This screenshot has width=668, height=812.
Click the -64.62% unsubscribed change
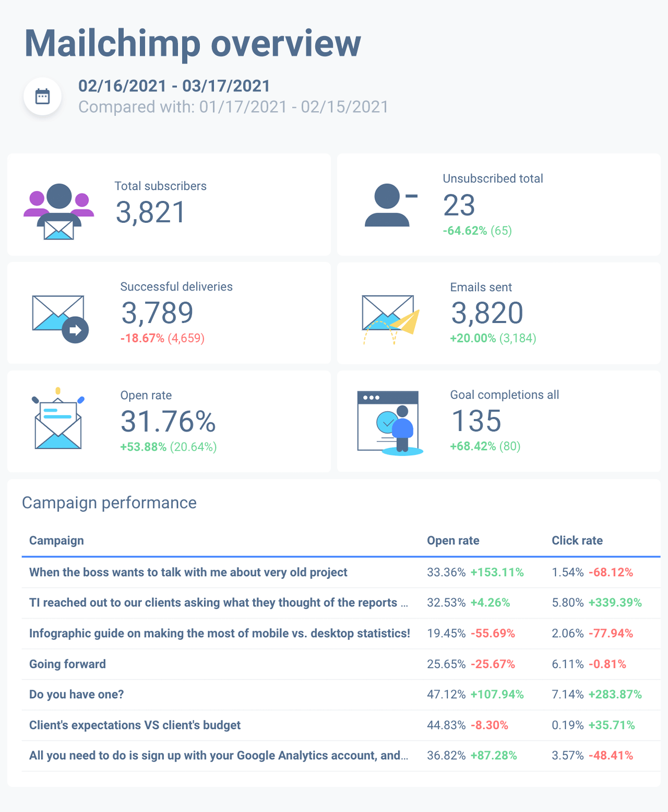465,231
